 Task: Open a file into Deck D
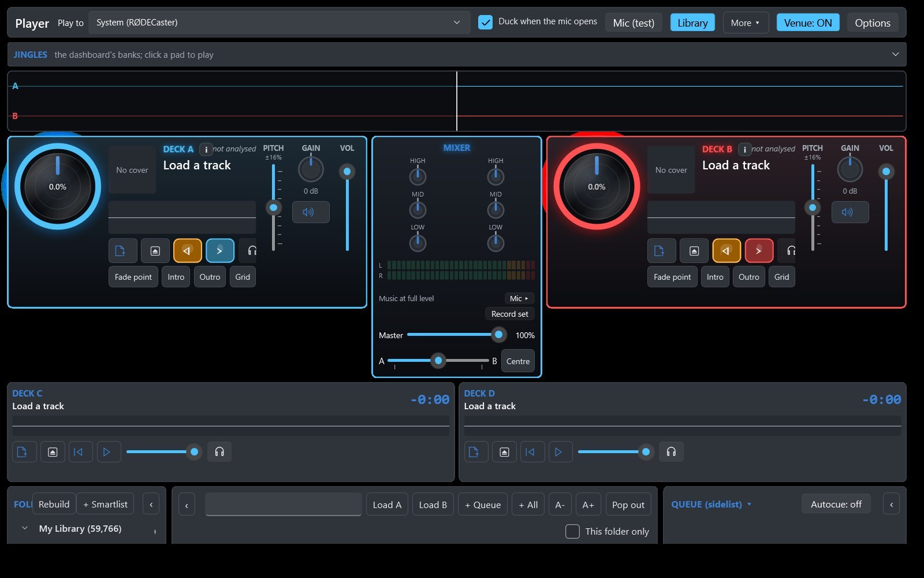tap(476, 452)
